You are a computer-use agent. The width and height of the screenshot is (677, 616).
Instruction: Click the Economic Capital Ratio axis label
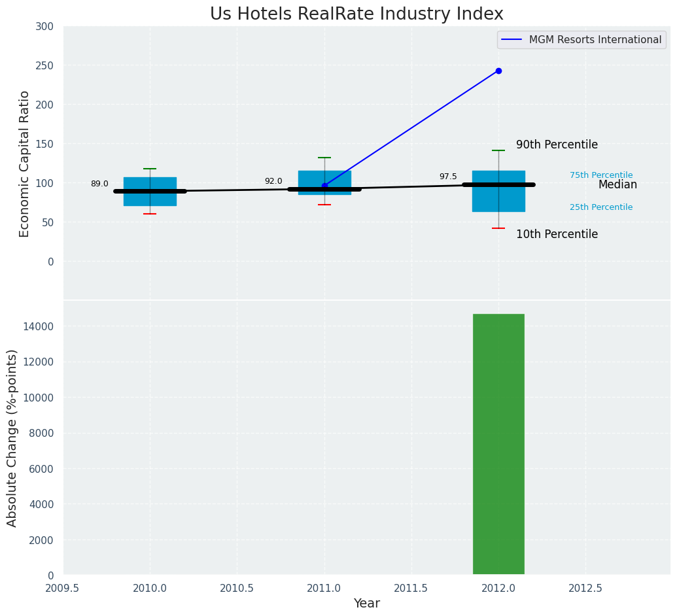click(25, 163)
